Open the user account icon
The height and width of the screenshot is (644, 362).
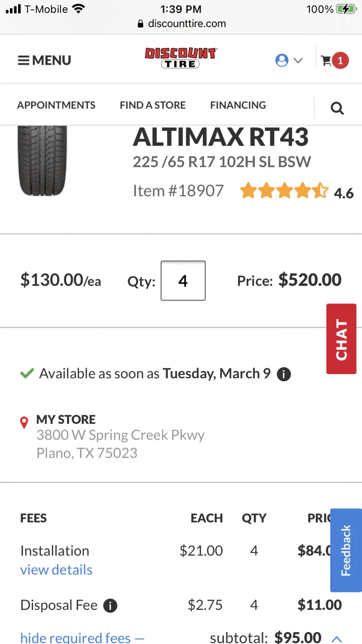[282, 60]
